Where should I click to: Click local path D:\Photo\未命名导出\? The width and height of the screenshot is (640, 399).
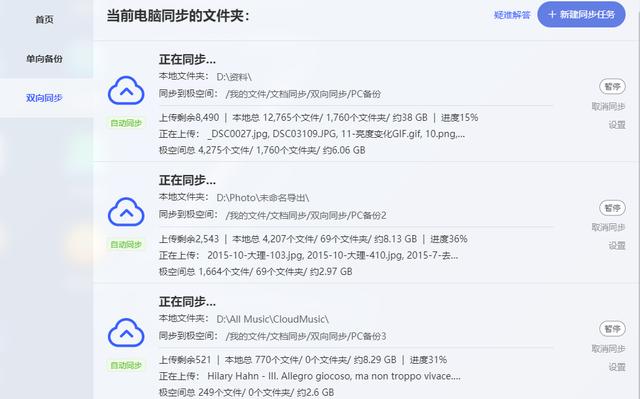[262, 198]
